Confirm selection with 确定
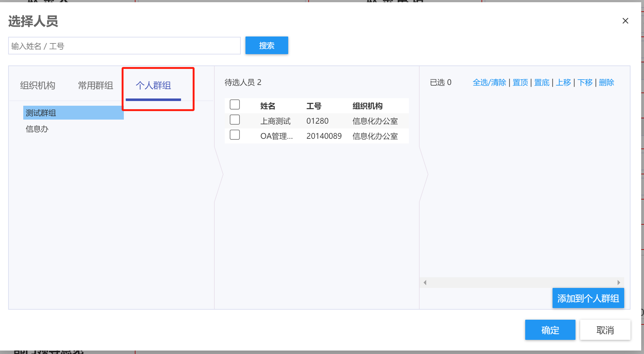Screen dimensions: 644x354 pos(550,330)
